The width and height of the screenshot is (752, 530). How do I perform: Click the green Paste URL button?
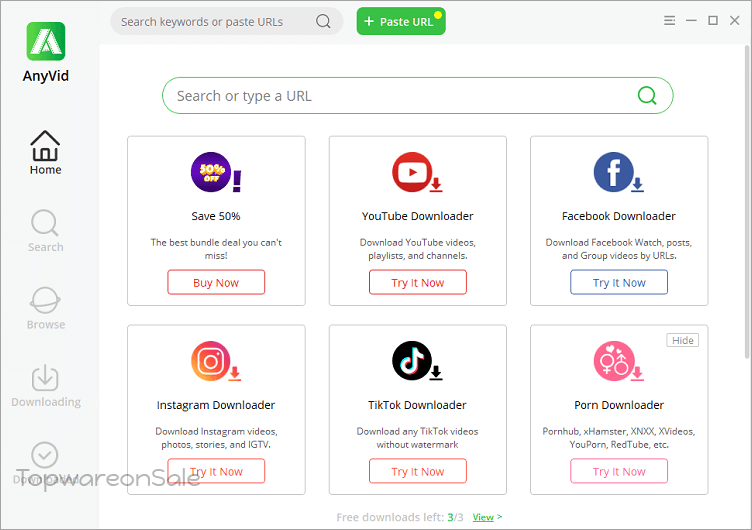point(401,21)
